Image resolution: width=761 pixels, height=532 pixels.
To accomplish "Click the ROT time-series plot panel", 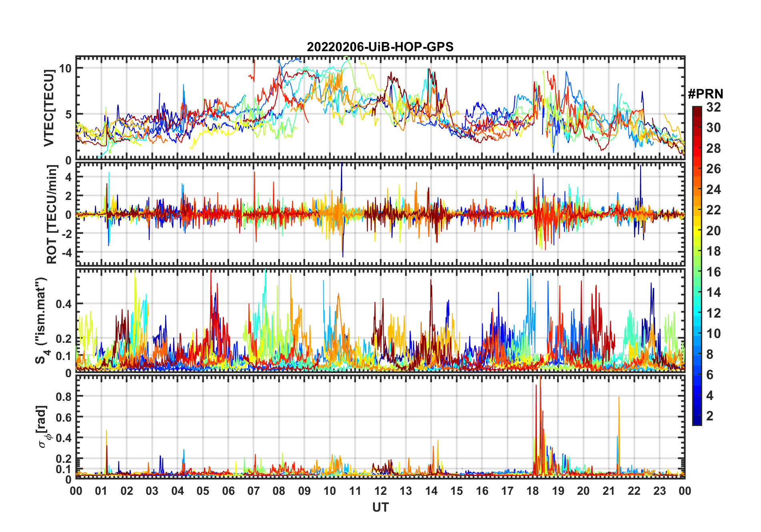I will (380, 214).
